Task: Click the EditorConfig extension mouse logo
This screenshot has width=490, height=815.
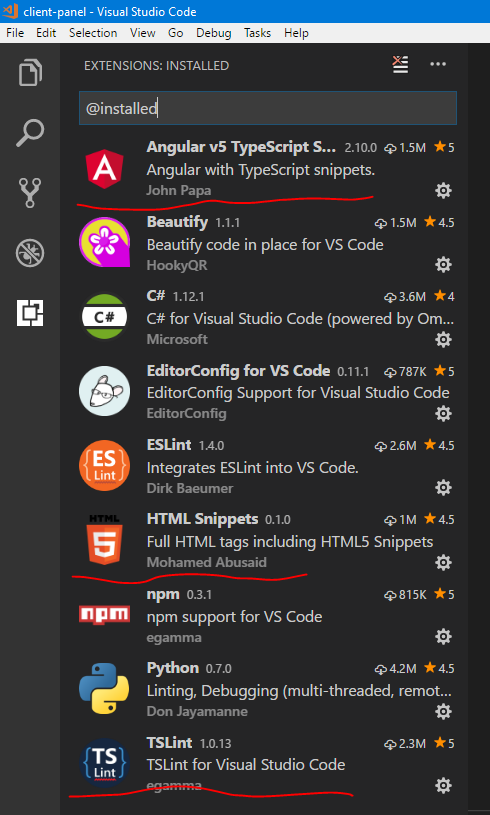Action: point(104,391)
